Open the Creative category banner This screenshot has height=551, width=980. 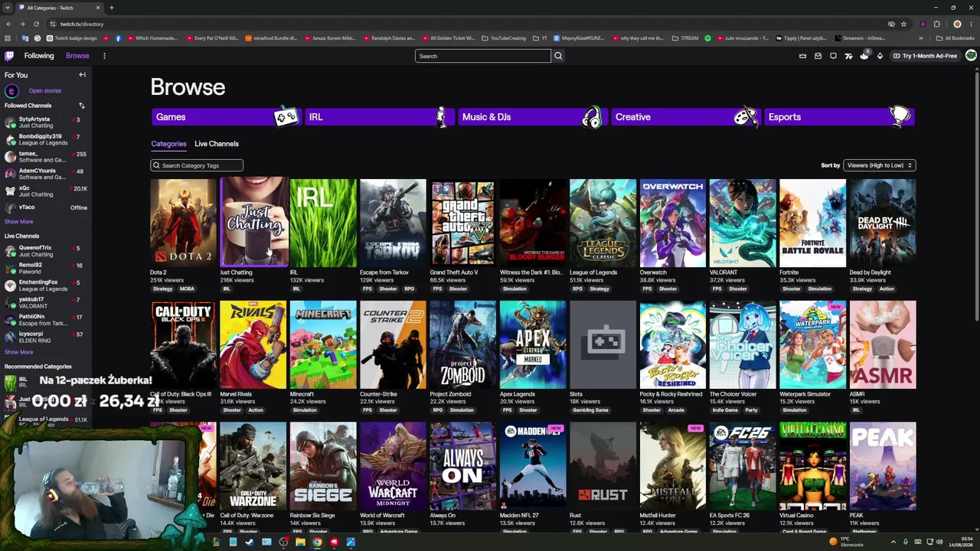(x=684, y=117)
